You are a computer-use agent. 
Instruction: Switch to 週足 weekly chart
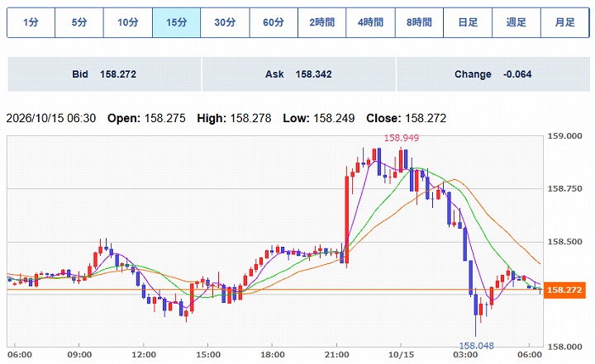point(516,22)
